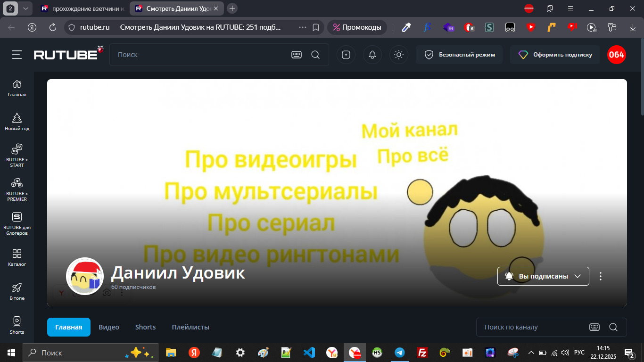Open the Catalog sidebar section

[17, 257]
